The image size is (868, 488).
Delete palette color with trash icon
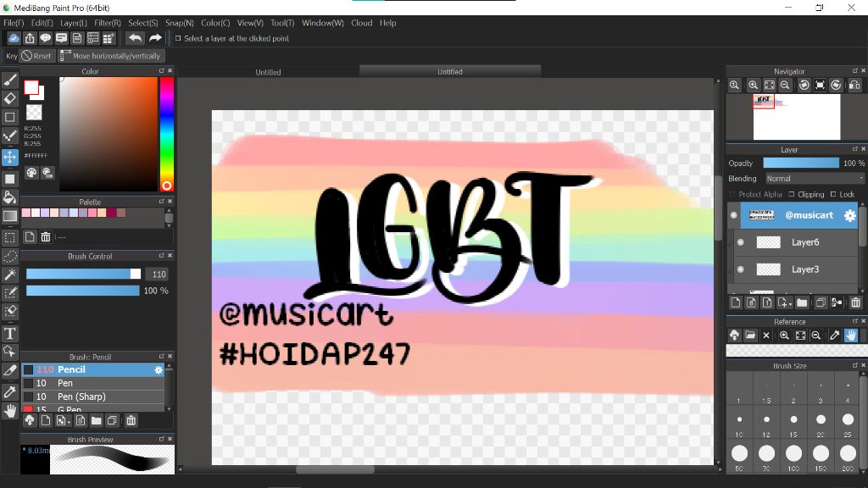point(46,237)
